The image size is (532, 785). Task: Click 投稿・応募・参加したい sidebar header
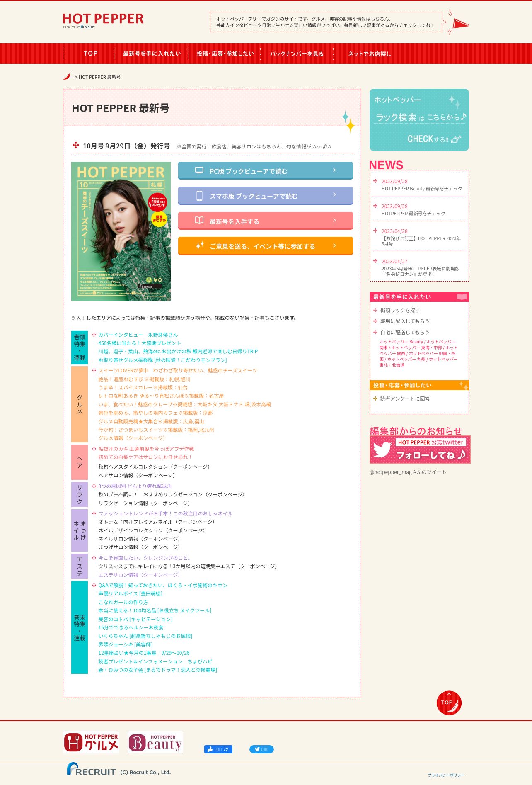(x=419, y=385)
